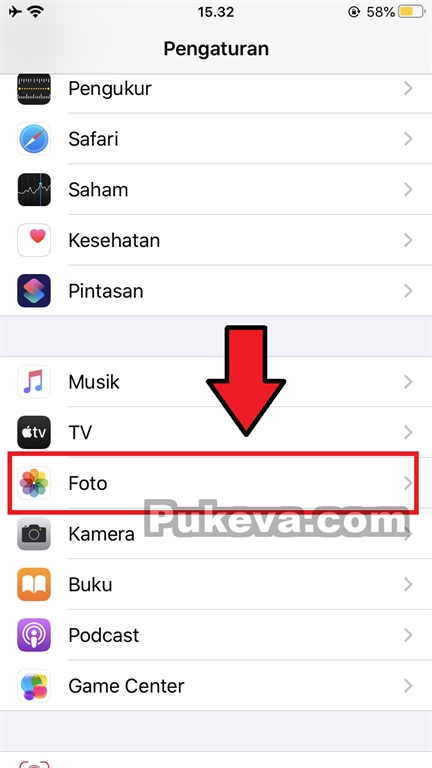Image resolution: width=432 pixels, height=768 pixels.
Task: Tap the Kesehatan heart icon
Action: 34,240
